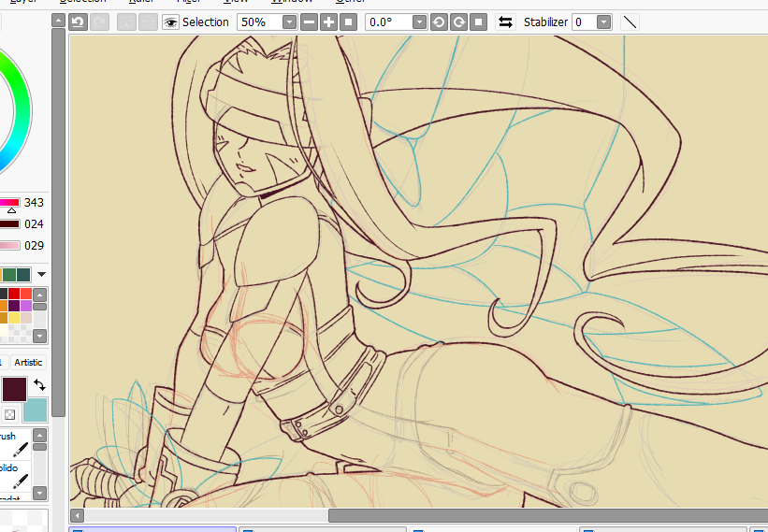Open the 50% zoom level dropdown
This screenshot has width=768, height=532.
coord(288,22)
